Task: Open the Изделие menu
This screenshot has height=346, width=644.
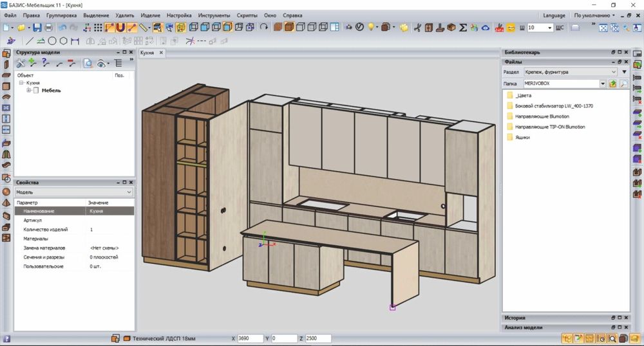Action: pyautogui.click(x=150, y=15)
